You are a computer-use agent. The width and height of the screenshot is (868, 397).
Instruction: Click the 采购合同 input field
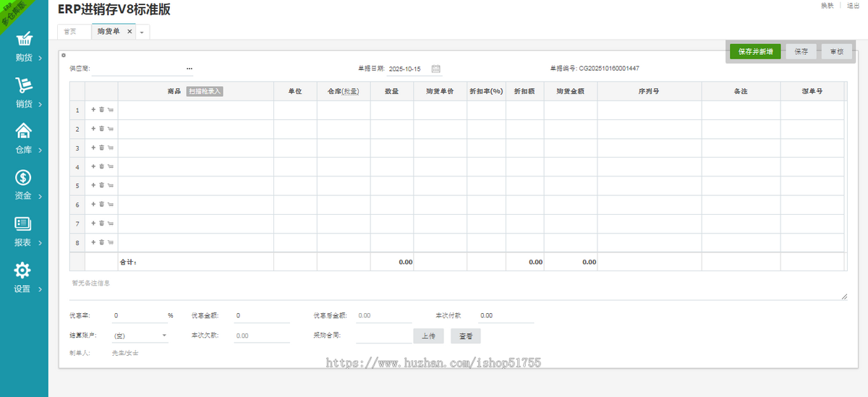pyautogui.click(x=383, y=336)
